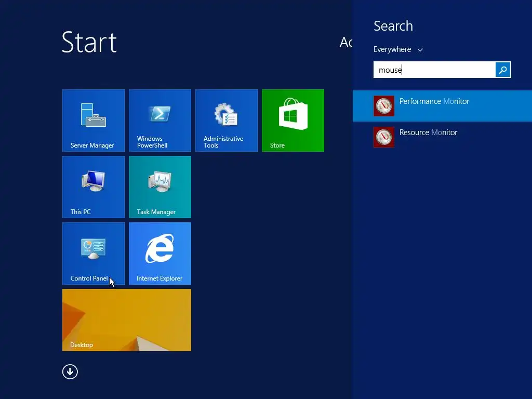
Task: Open the green Store tile
Action: (x=293, y=121)
